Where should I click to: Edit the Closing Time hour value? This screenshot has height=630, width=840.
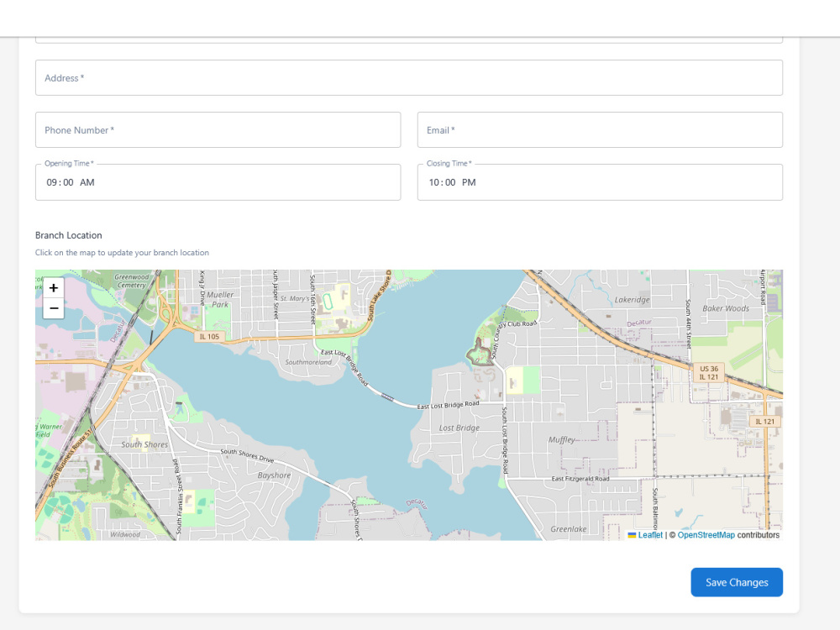coord(434,182)
